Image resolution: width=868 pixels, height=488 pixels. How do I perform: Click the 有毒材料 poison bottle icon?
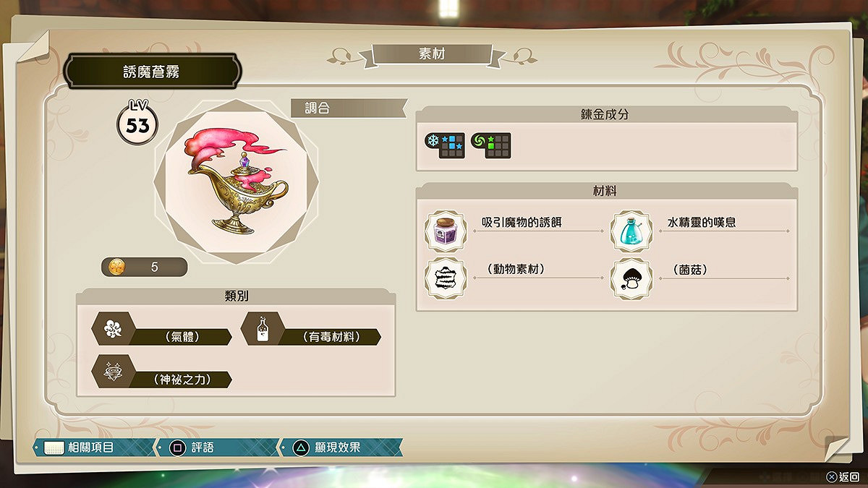coord(262,329)
